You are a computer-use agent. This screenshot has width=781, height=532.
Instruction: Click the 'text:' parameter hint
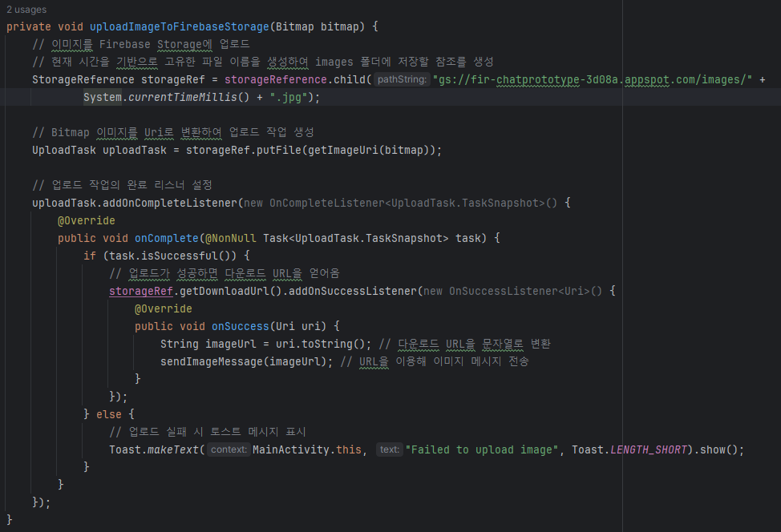(390, 449)
